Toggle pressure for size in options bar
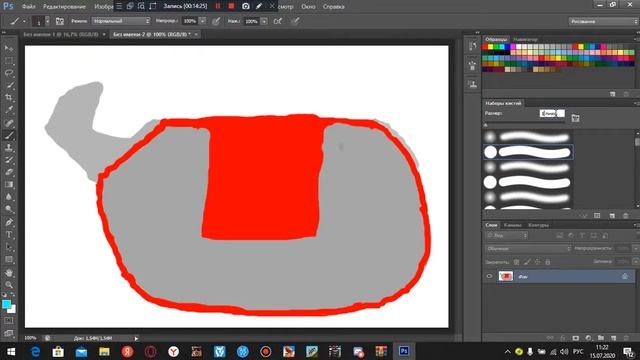 coord(295,21)
